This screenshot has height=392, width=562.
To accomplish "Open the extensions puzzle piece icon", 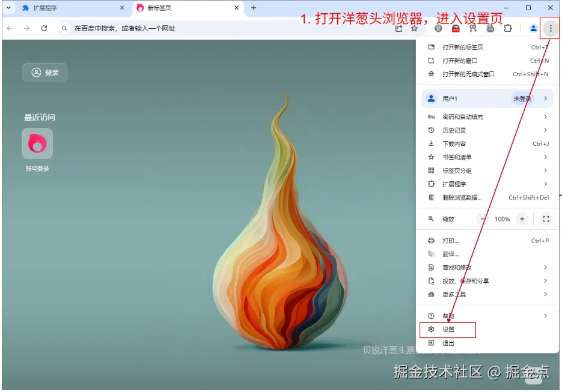I will click(509, 28).
